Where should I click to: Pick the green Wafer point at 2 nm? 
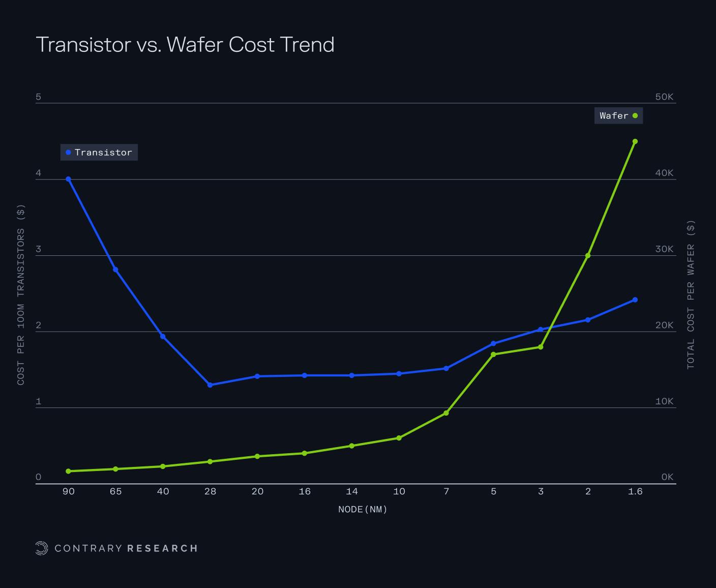pyautogui.click(x=588, y=256)
